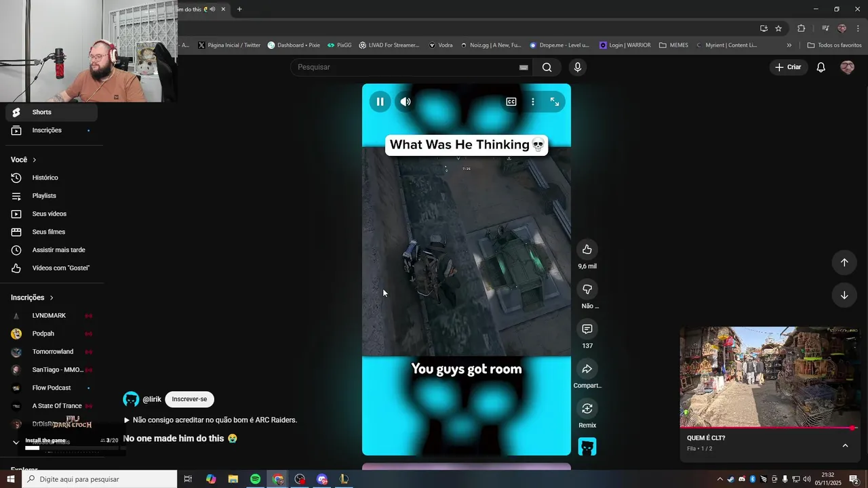This screenshot has width=868, height=488.
Task: Click the miniplayer video thumbnail
Action: pos(769,377)
